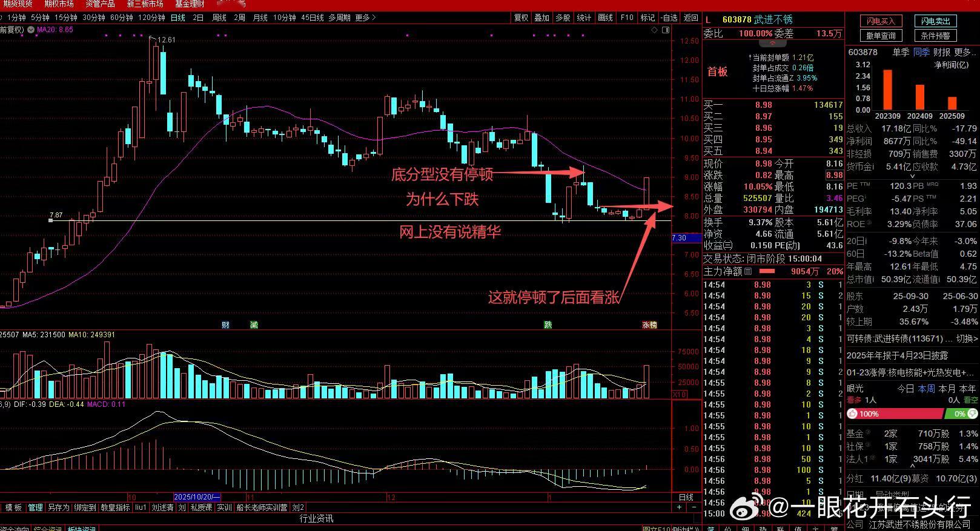Viewport: 980px width, 531px height.
Task: Open the F10 company info
Action: click(627, 18)
